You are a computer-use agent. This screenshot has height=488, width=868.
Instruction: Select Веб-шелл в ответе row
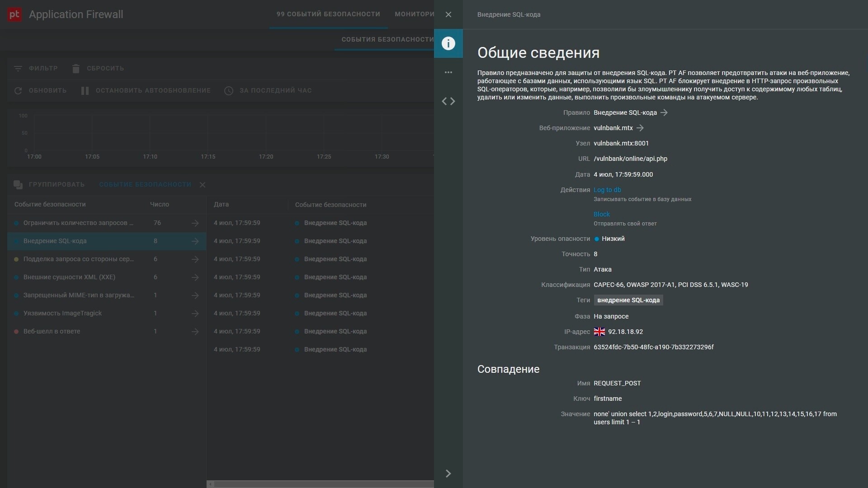coord(107,331)
